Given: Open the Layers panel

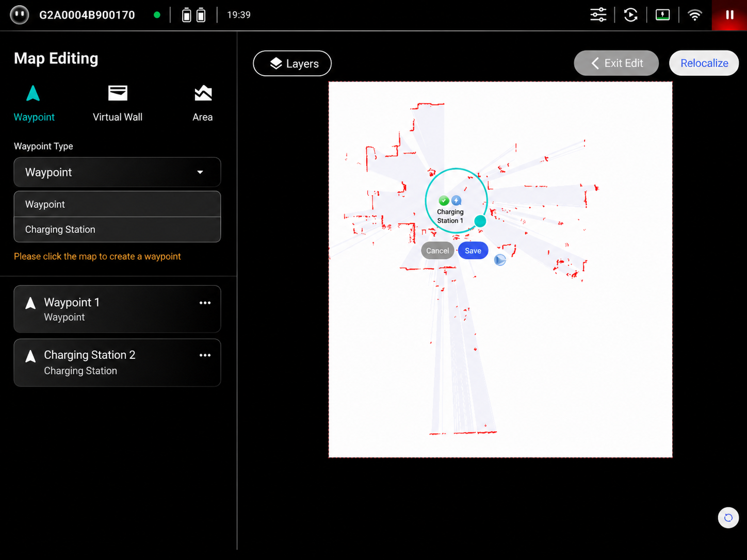Looking at the screenshot, I should pos(292,63).
